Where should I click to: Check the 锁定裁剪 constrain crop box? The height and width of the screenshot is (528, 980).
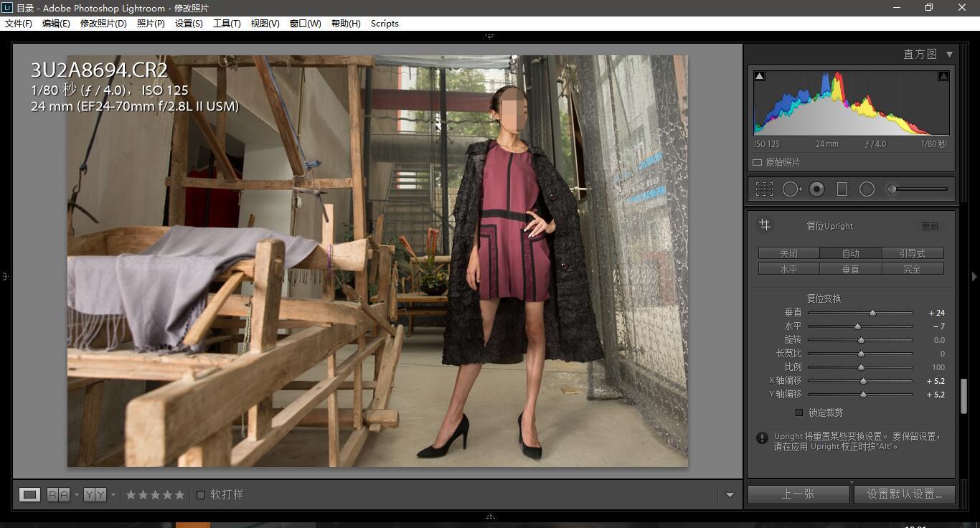coord(799,412)
